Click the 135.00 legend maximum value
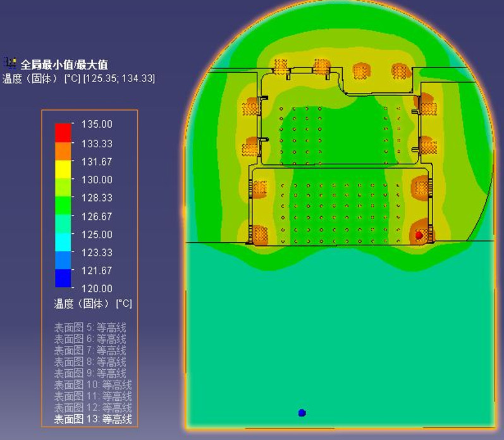The width and height of the screenshot is (504, 440). click(97, 124)
